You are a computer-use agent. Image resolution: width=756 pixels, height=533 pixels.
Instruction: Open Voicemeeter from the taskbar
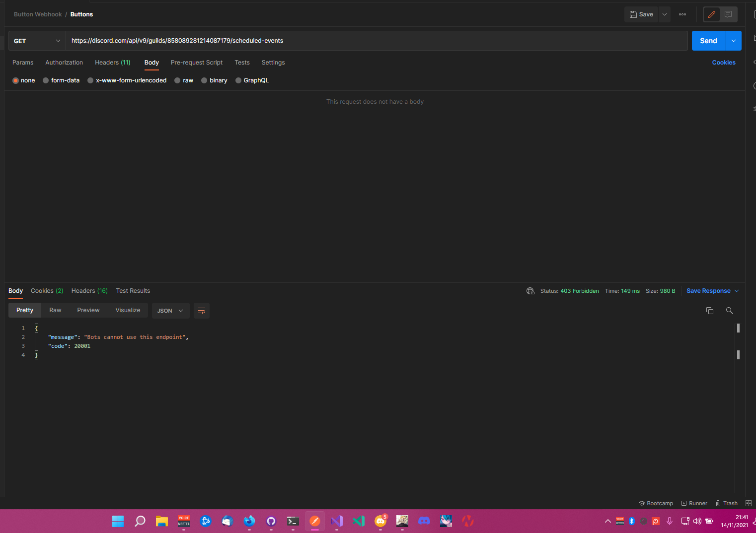pyautogui.click(x=184, y=521)
